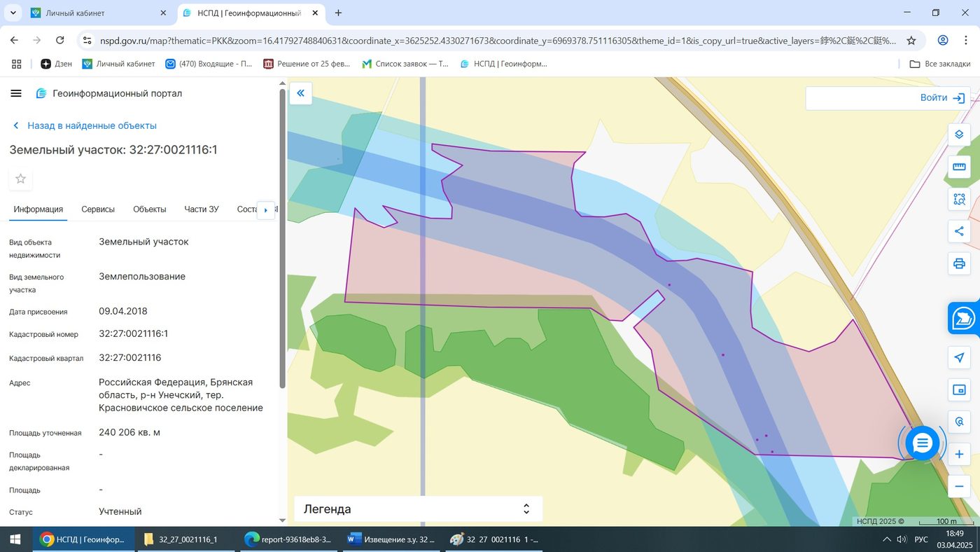Locate my position with the arrow icon
980x552 pixels.
point(959,357)
